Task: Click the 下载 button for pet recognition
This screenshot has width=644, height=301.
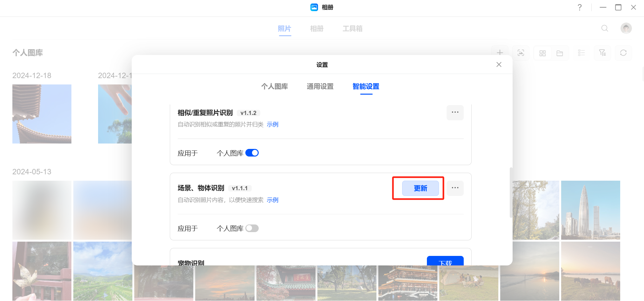Action: pyautogui.click(x=445, y=261)
